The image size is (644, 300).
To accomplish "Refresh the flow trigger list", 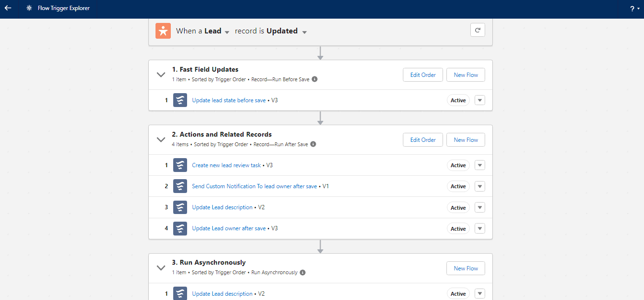I will [477, 29].
